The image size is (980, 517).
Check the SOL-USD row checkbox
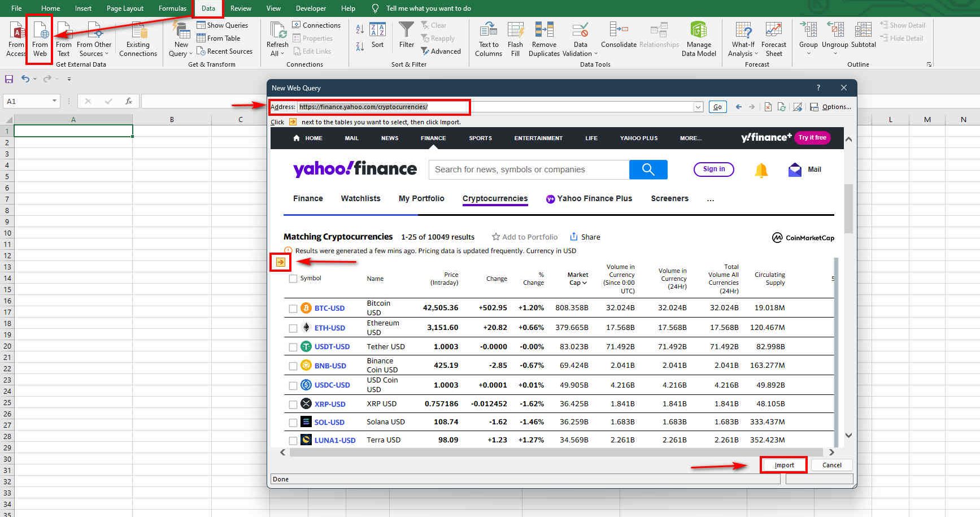[293, 423]
